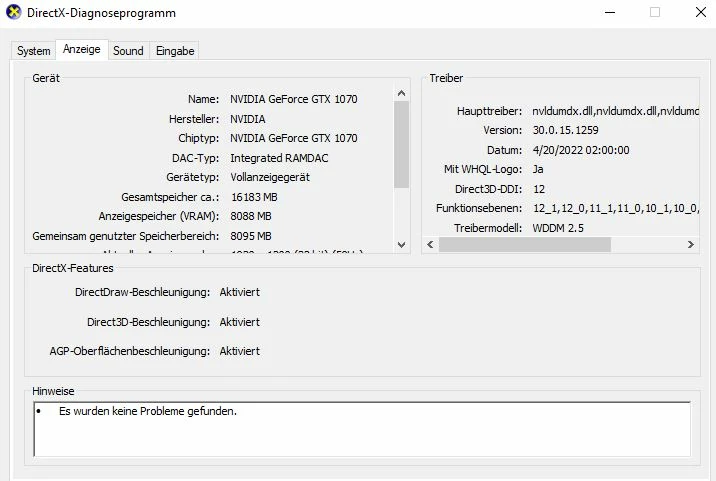Click the DAC-Typ value Integrated RAMDAC
The width and height of the screenshot is (716, 481).
tap(279, 158)
